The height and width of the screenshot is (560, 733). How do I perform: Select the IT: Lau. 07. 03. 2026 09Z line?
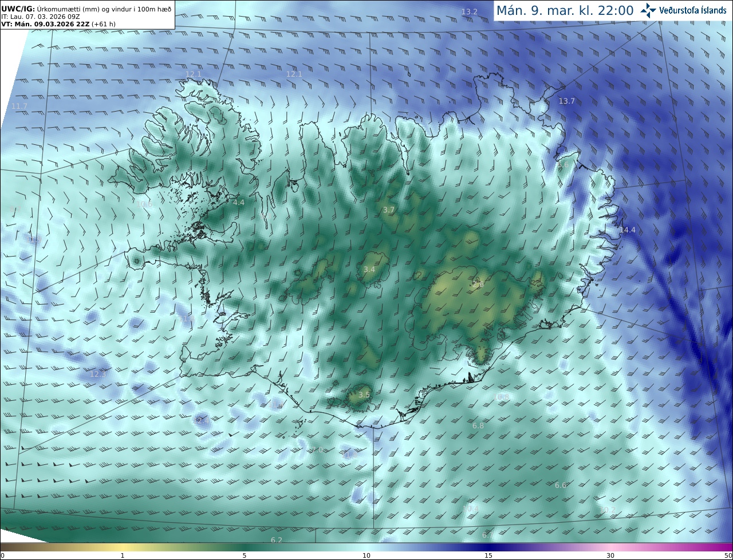(x=42, y=17)
